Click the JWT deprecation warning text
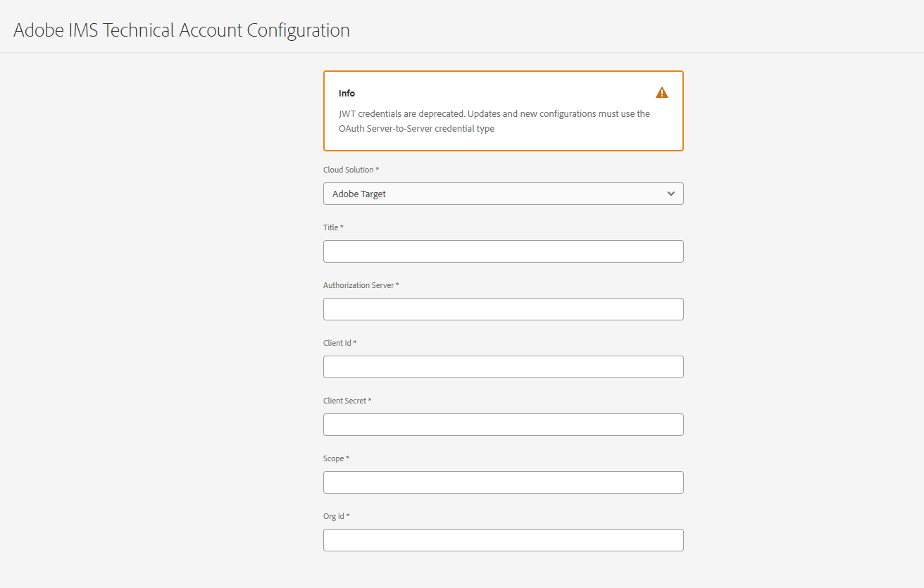This screenshot has width=924, height=588. pos(493,120)
